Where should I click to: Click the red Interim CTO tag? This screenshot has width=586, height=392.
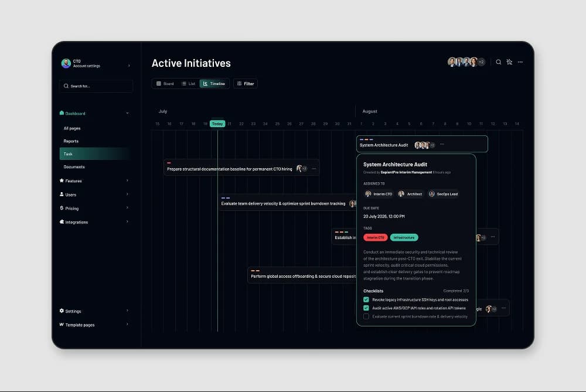(375, 237)
